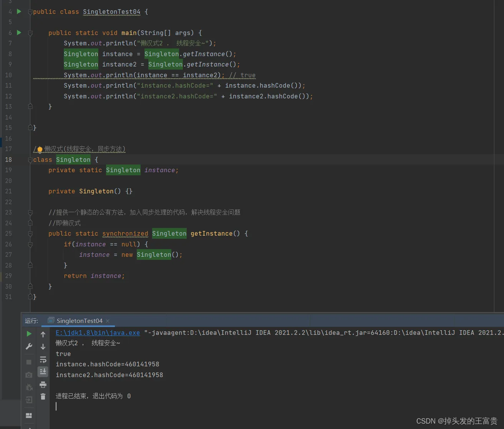Rerun SingletonTest04 with the green play button
The width and height of the screenshot is (504, 429).
(x=29, y=334)
